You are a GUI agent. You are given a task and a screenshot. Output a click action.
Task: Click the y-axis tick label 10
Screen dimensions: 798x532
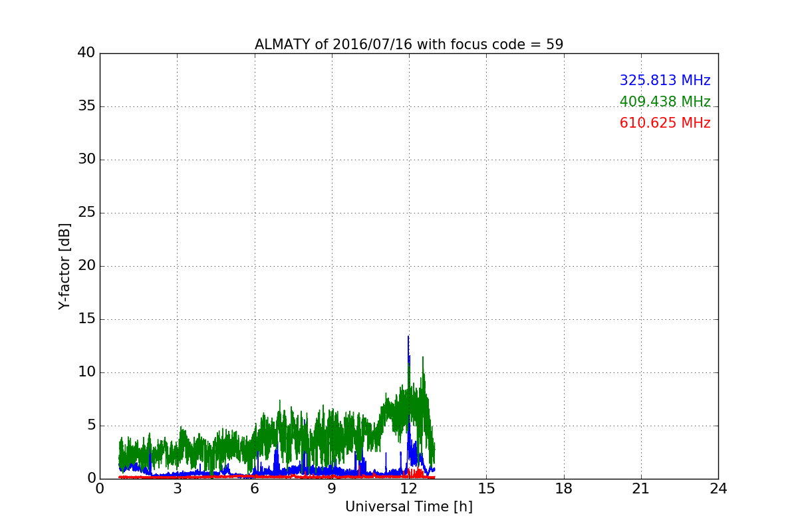(x=86, y=372)
